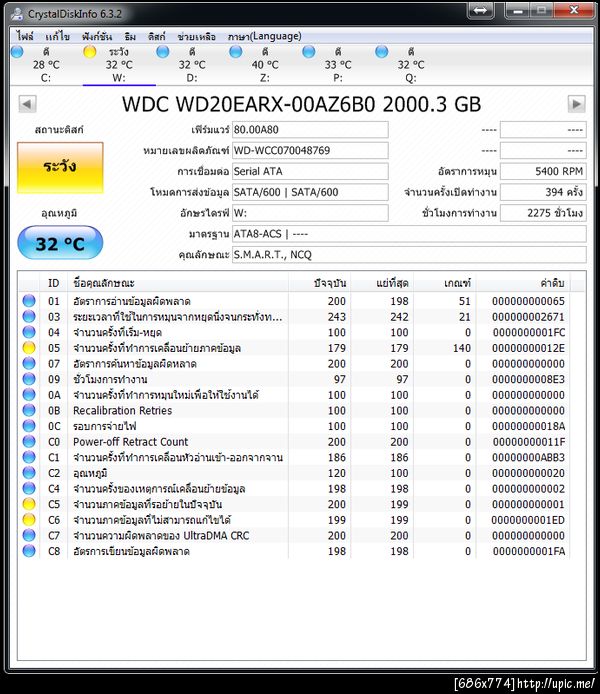The image size is (600, 694).
Task: Click the title bar double-arrow resize button
Action: [x=481, y=10]
